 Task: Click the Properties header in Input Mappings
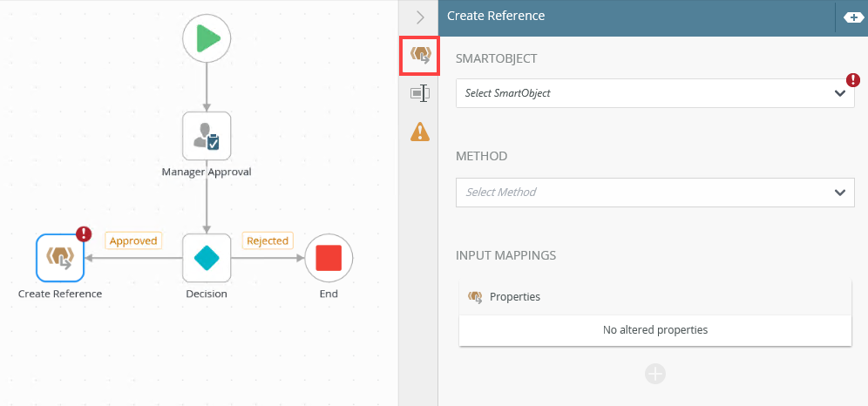pyautogui.click(x=514, y=297)
